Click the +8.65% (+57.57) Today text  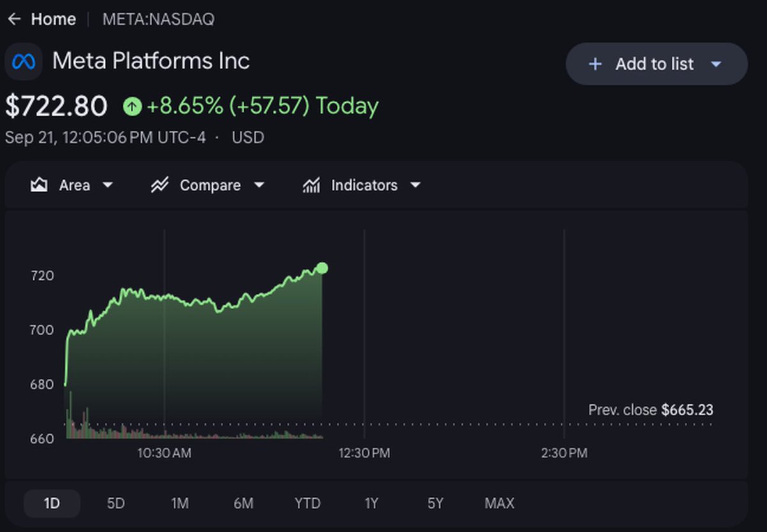click(263, 106)
